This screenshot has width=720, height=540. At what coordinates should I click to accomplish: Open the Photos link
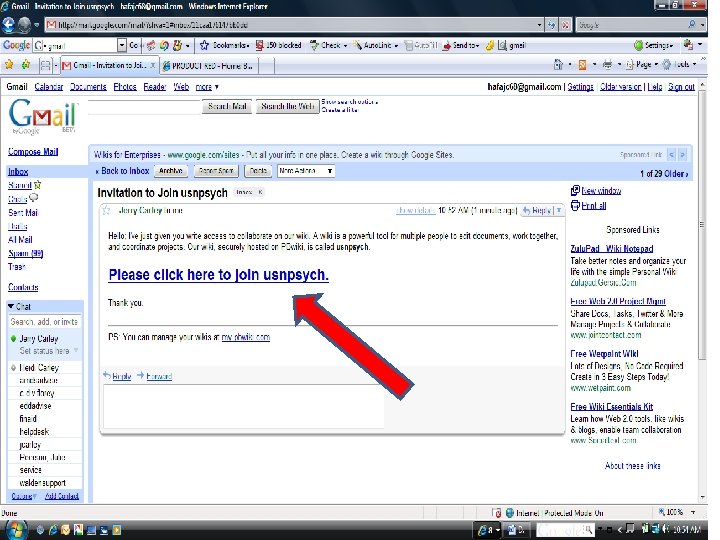[125, 87]
